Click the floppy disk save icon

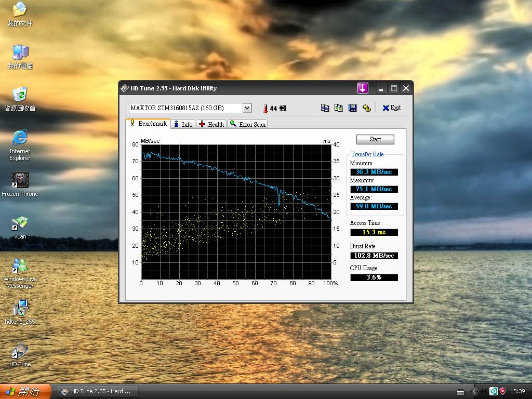point(352,108)
